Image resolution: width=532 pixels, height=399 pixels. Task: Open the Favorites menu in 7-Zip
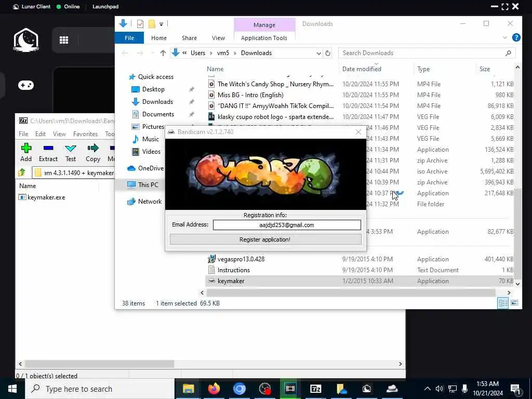[x=85, y=134]
